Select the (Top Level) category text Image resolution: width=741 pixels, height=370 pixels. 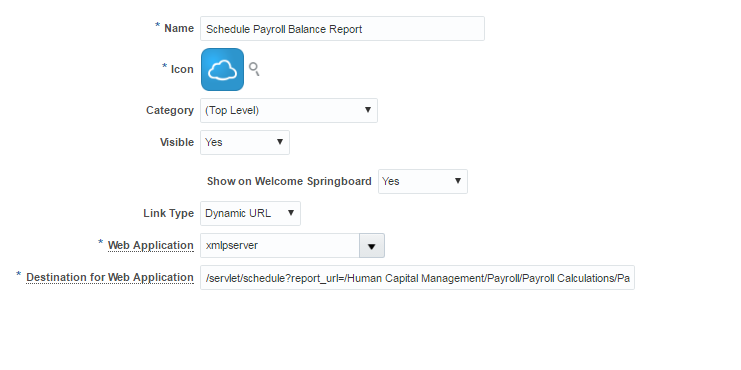[x=232, y=111]
